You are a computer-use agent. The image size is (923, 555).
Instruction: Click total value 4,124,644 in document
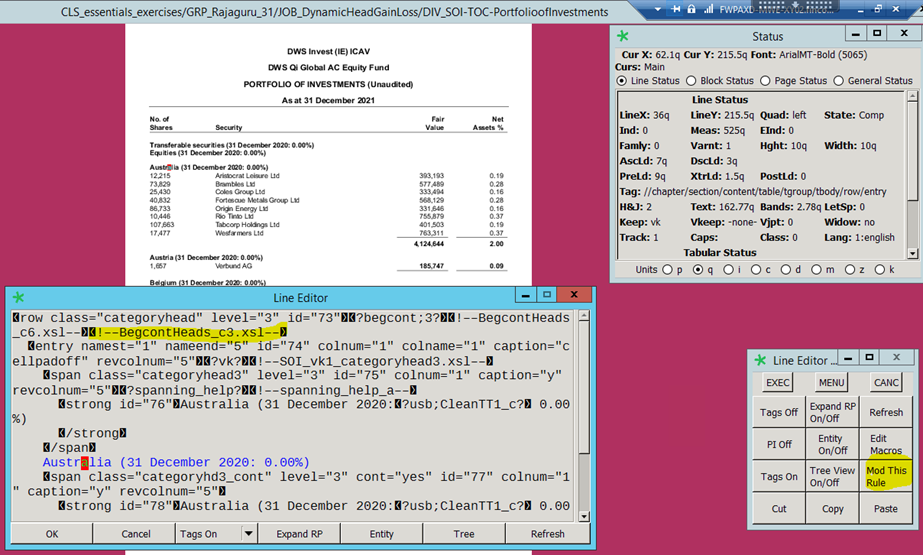(429, 244)
